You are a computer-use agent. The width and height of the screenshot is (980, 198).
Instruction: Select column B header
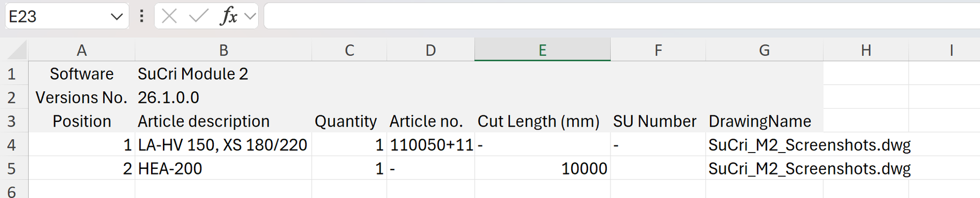pos(224,50)
